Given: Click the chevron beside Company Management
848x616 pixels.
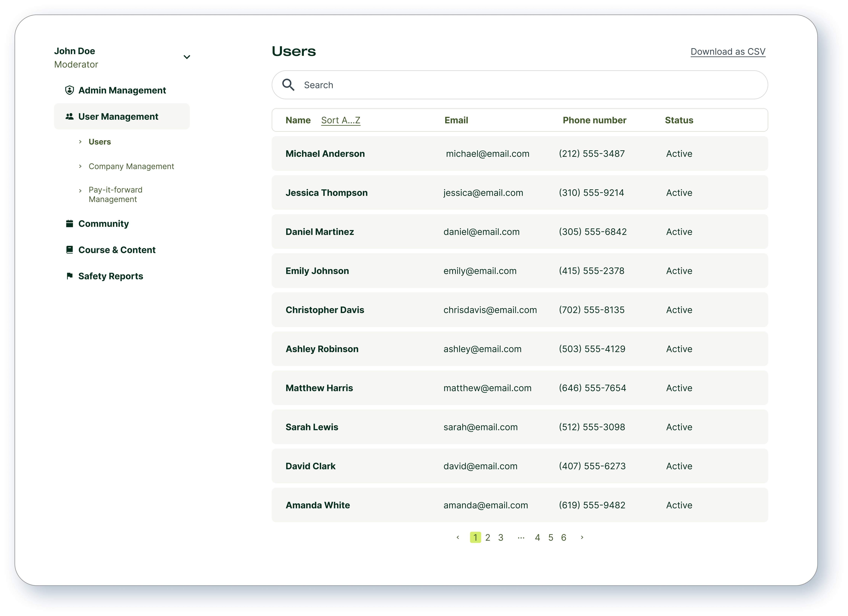Looking at the screenshot, I should pos(80,166).
